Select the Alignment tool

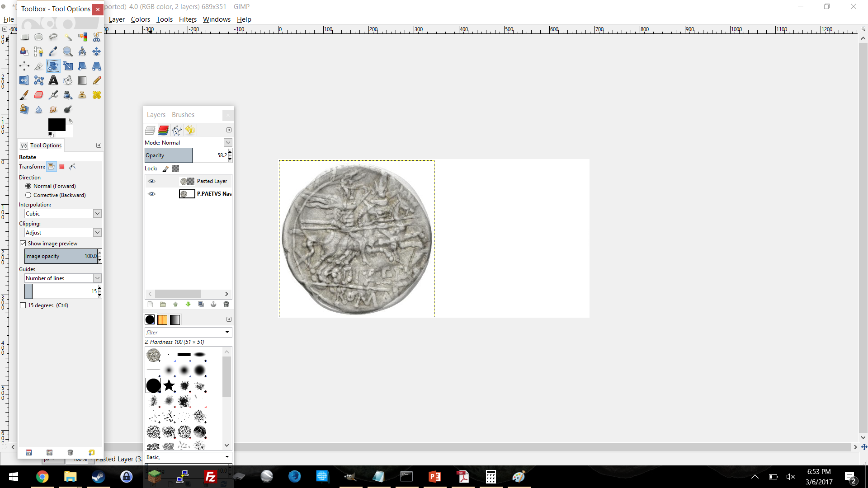(x=24, y=66)
